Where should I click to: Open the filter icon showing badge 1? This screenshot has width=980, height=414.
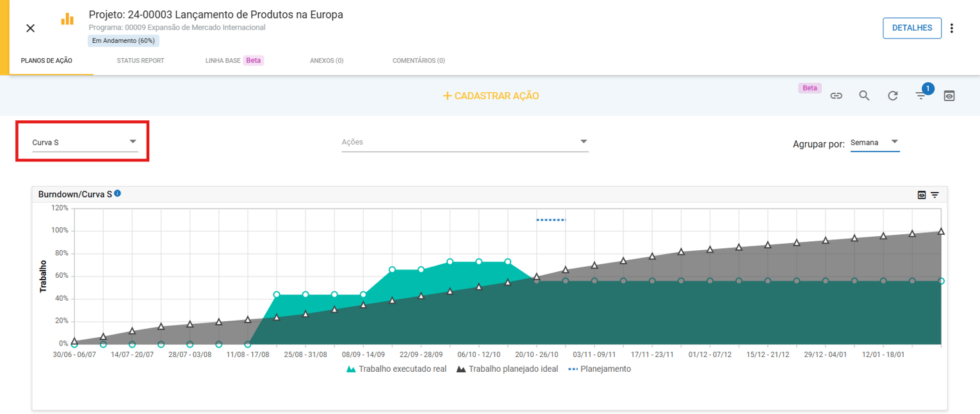pyautogui.click(x=921, y=95)
